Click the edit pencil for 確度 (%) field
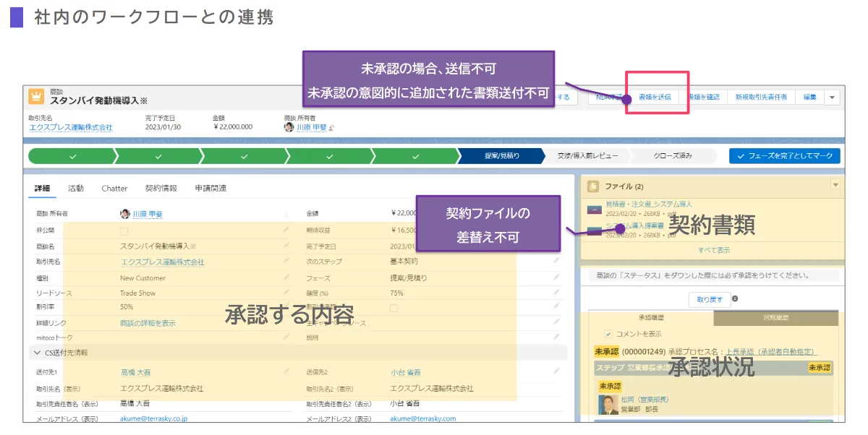 tap(556, 293)
